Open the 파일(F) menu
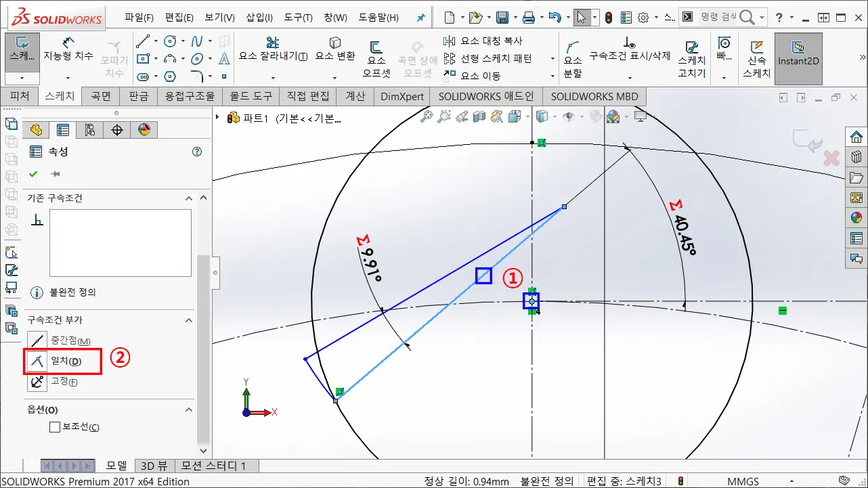The image size is (868, 488). (x=139, y=18)
